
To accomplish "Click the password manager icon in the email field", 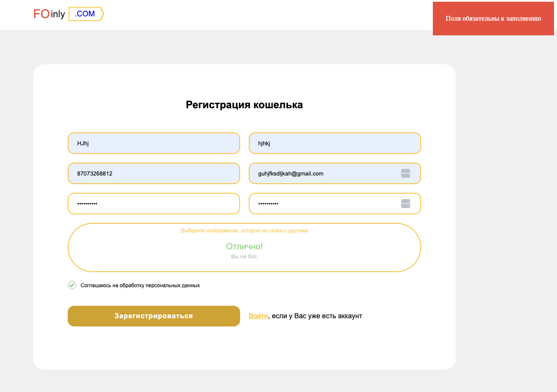I will 405,173.
